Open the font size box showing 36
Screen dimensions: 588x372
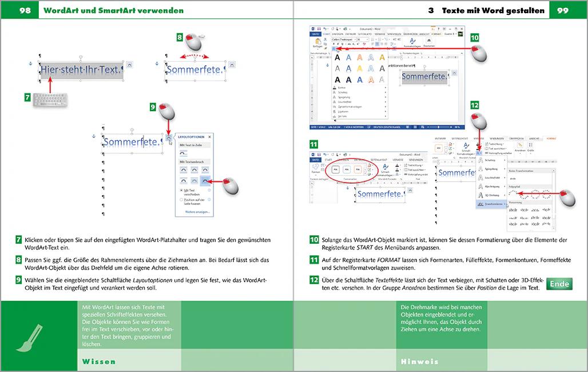pyautogui.click(x=362, y=39)
